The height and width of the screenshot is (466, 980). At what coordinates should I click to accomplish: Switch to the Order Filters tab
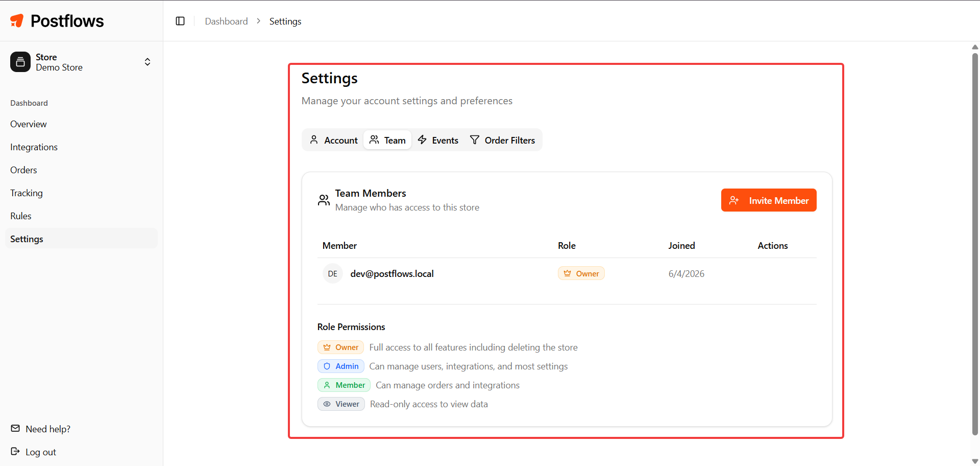[x=502, y=140]
